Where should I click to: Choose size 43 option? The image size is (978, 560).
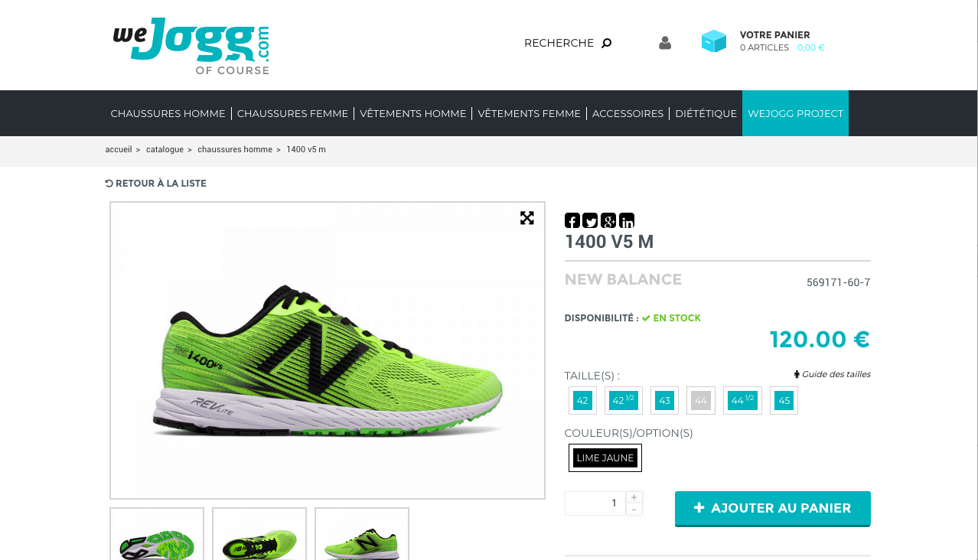[664, 400]
